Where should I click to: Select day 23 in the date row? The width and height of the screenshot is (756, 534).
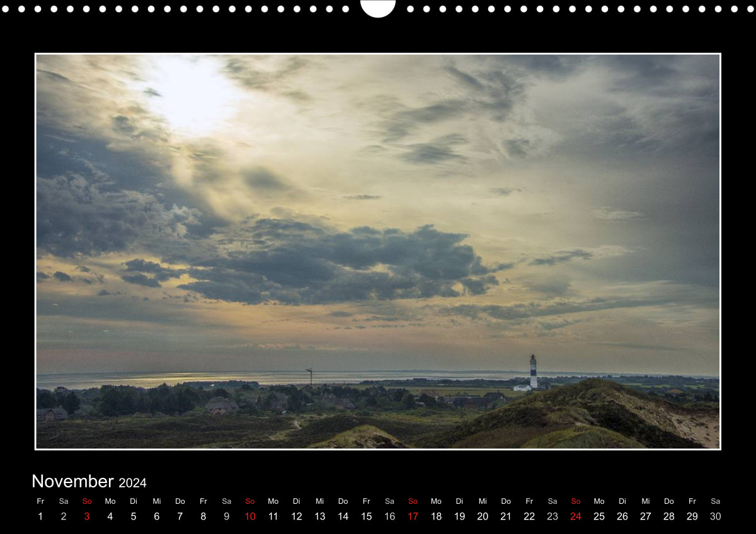[x=553, y=516]
